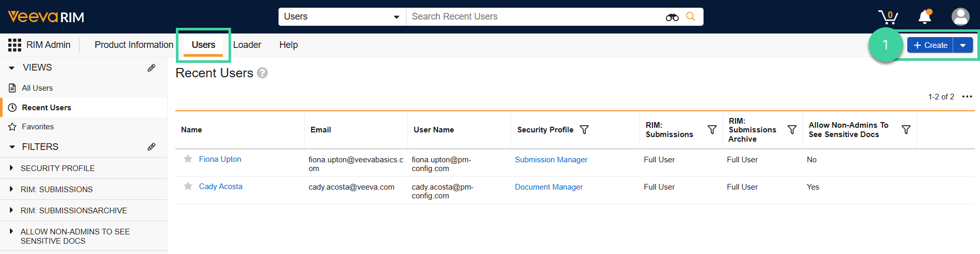This screenshot has width=980, height=254.
Task: Collapse the FILTERS section
Action: 12,147
